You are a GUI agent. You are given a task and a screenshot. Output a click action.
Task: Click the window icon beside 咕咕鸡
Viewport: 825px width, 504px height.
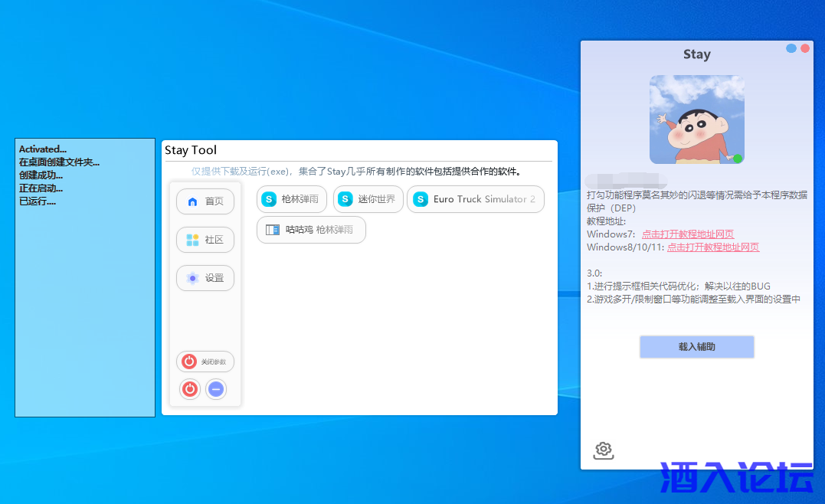(x=273, y=230)
